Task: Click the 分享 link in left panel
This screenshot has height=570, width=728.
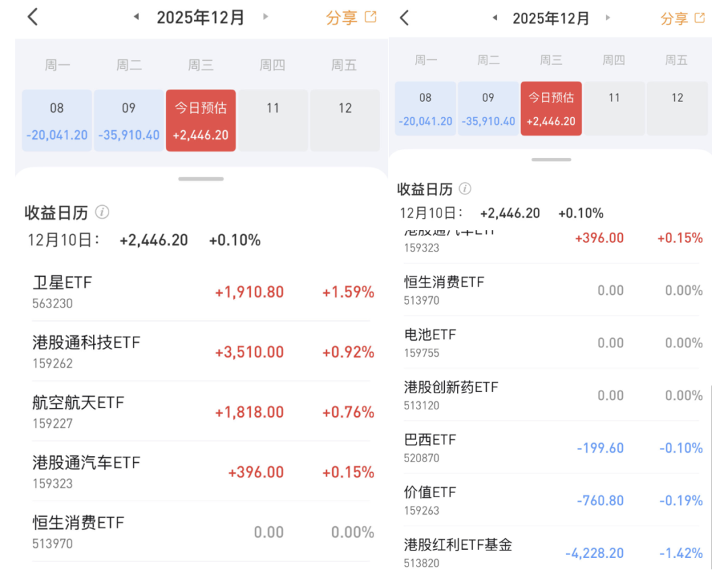Action: [341, 18]
